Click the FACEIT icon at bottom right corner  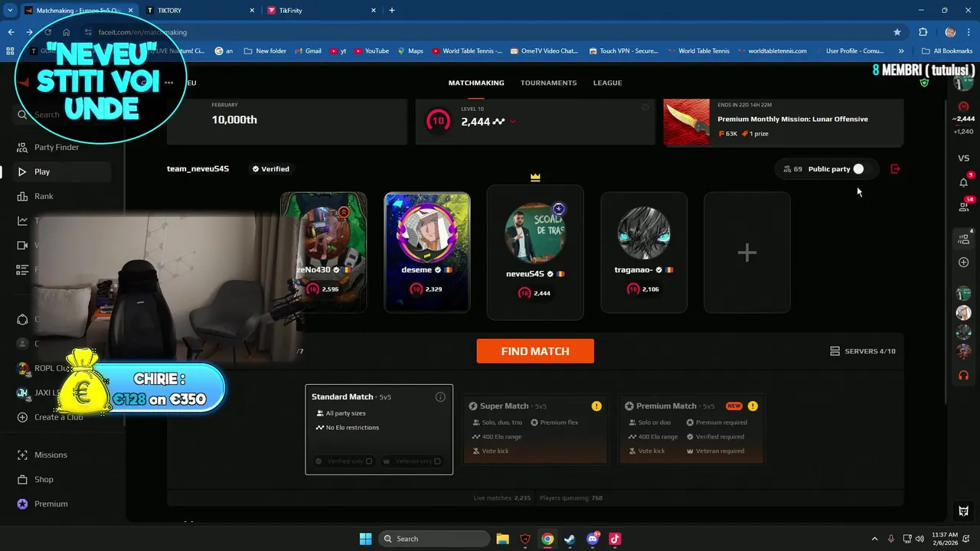click(964, 511)
